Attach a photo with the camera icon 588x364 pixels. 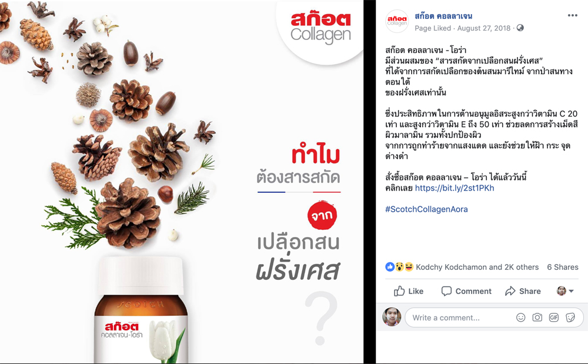point(537,318)
